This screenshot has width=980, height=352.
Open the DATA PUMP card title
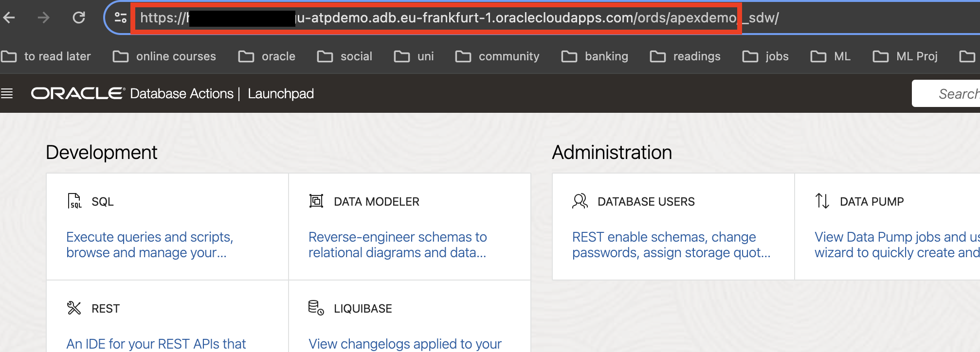[872, 202]
